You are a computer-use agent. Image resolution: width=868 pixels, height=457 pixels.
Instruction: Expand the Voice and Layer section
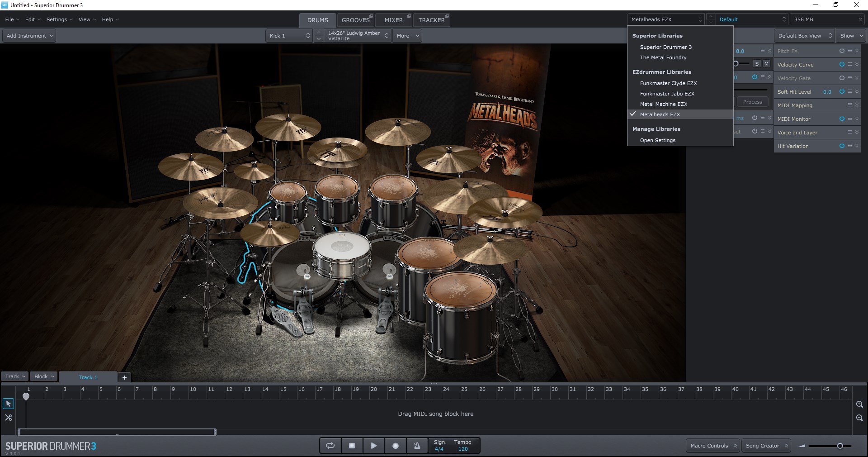click(857, 133)
